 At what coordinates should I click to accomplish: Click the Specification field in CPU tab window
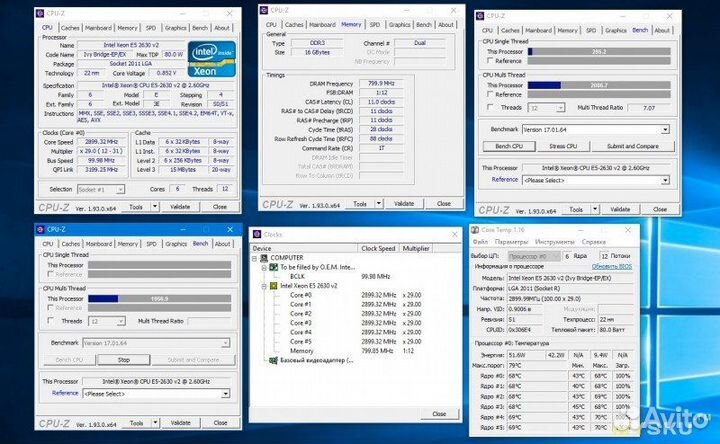click(156, 85)
